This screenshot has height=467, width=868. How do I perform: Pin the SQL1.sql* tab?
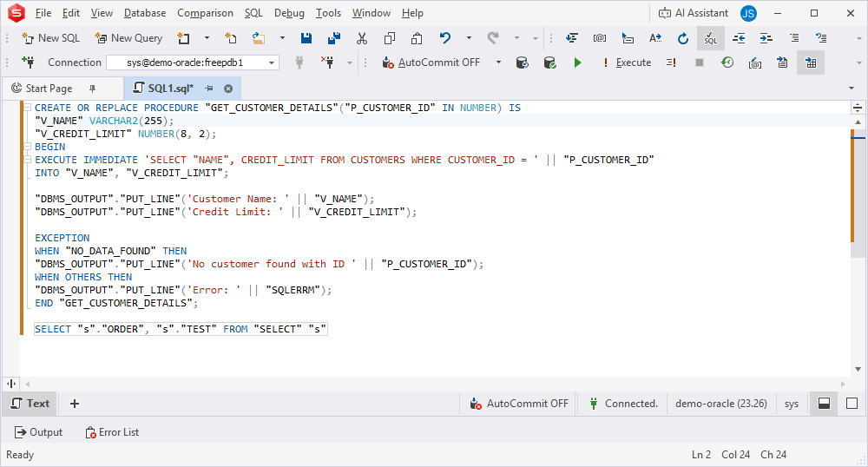(x=209, y=89)
